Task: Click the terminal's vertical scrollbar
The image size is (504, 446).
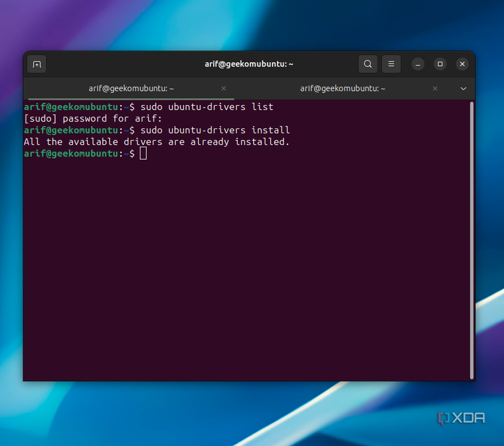Action: tap(472, 239)
